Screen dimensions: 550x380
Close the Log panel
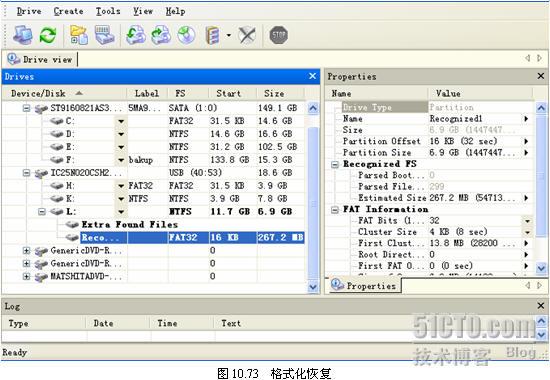click(x=541, y=306)
